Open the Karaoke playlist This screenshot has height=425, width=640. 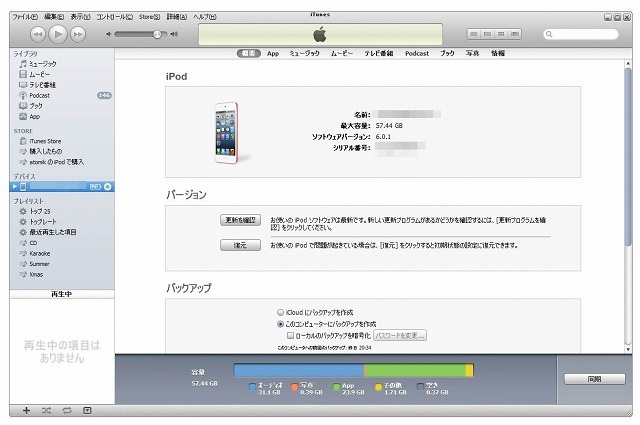(62, 254)
